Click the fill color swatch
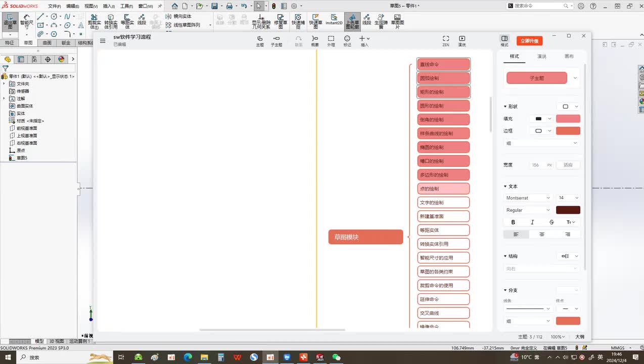644x364 pixels. [568, 119]
